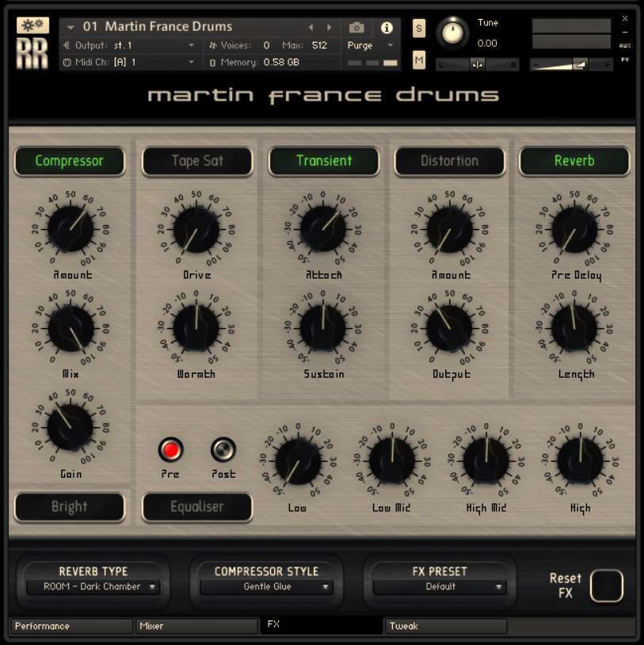Minimize the instrument with the dash icon

625,32
